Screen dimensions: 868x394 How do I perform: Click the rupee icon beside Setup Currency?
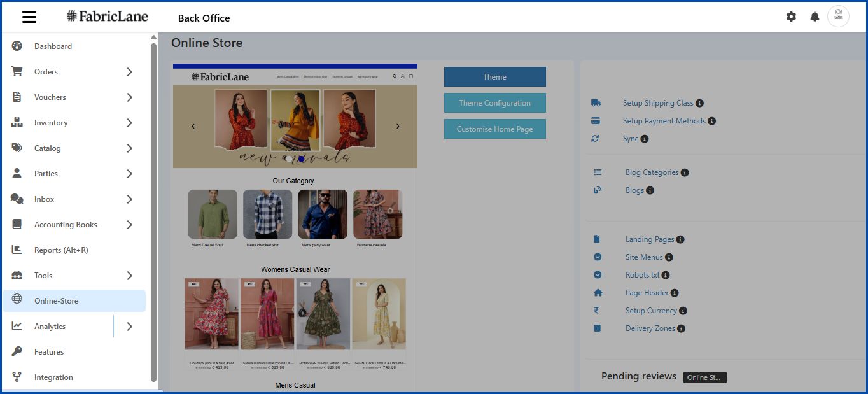596,310
